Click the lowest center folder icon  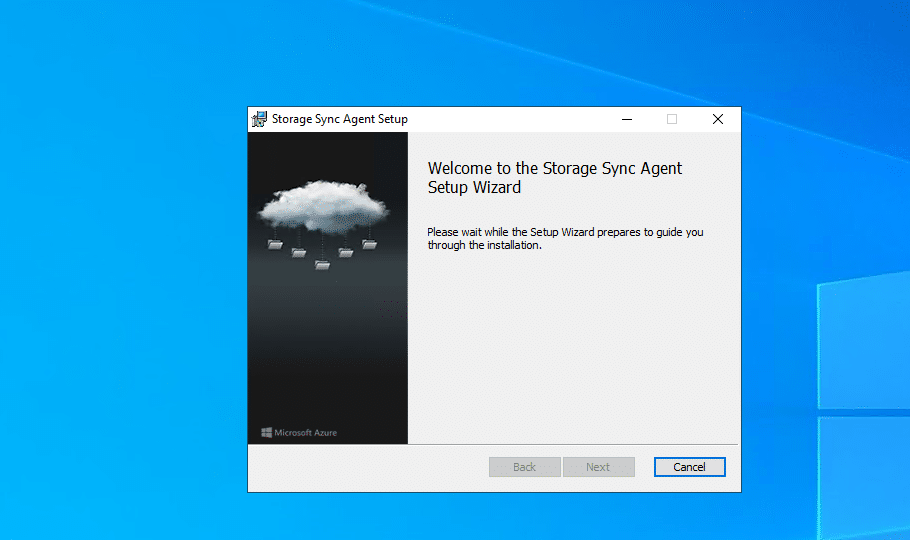[x=322, y=265]
